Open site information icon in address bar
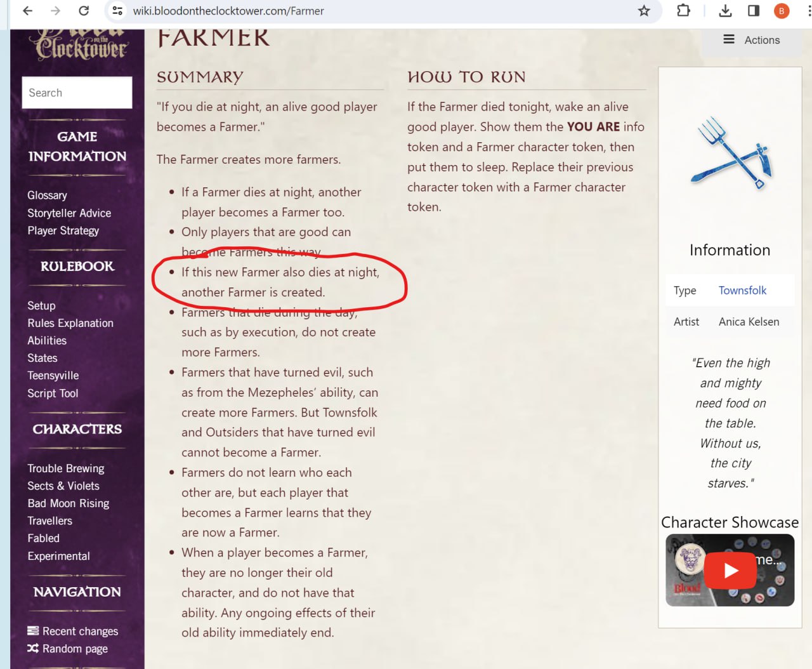This screenshot has width=812, height=669. pyautogui.click(x=117, y=11)
